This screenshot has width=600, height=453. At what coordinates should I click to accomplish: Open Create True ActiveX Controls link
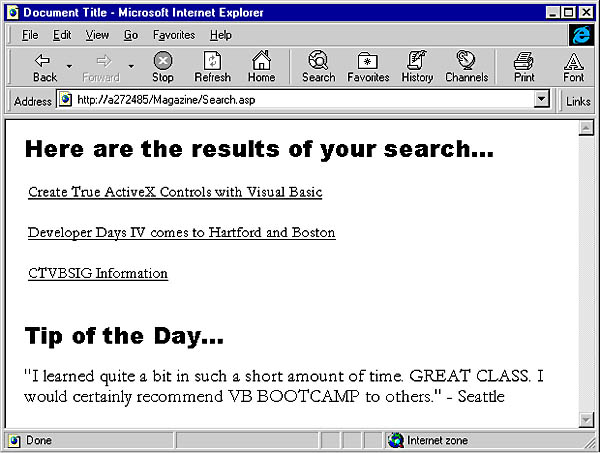coord(175,192)
